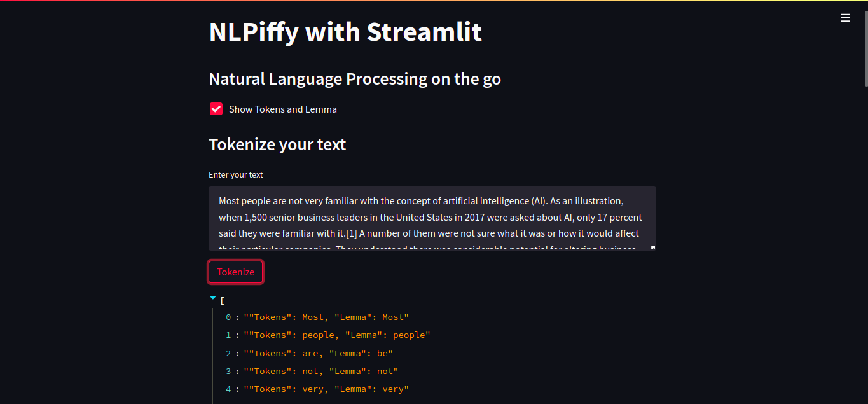The image size is (868, 404).
Task: Click inside the text box containing the AI paragraph
Action: click(432, 216)
